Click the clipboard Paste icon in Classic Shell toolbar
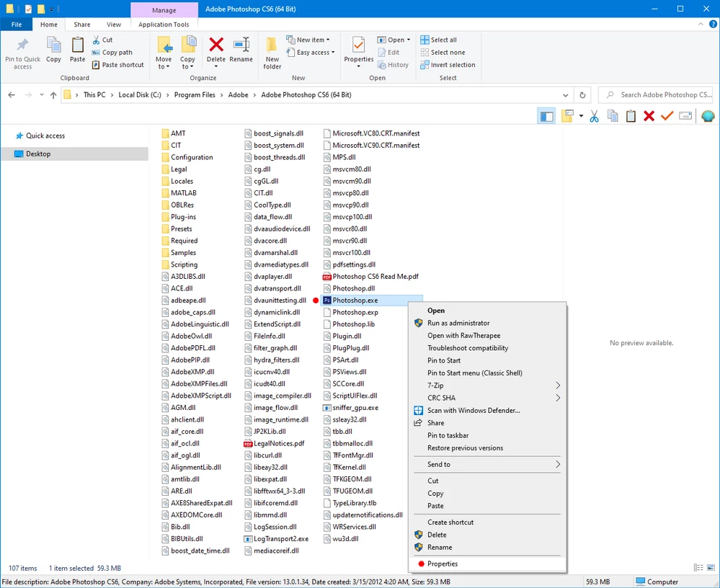Image resolution: width=720 pixels, height=588 pixels. 631,116
